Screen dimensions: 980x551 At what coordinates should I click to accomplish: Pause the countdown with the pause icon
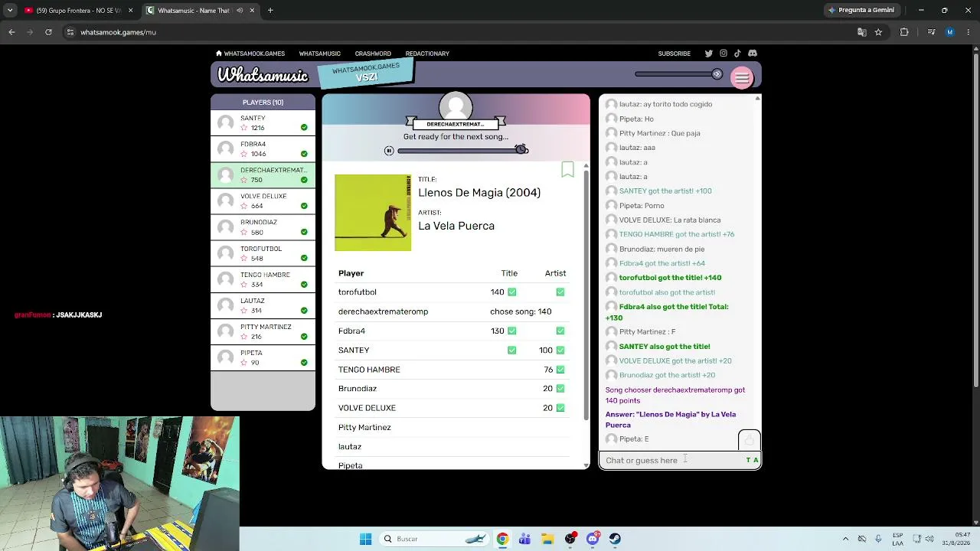pyautogui.click(x=389, y=151)
